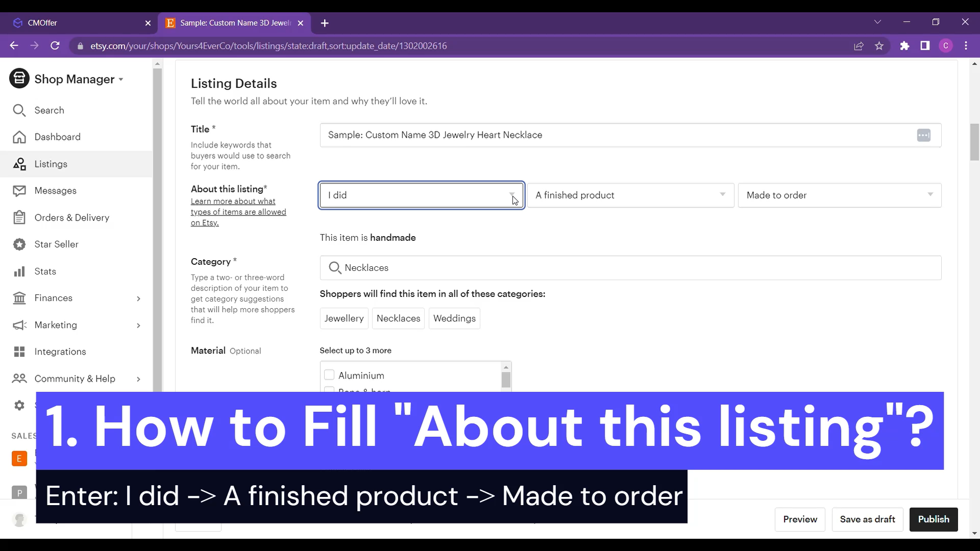Viewport: 980px width, 551px height.
Task: Navigate to Dashboard icon
Action: [19, 137]
